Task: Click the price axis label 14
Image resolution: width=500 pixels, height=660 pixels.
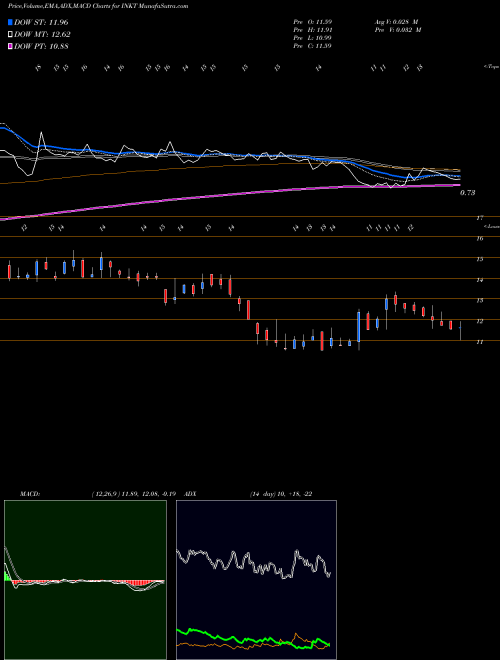Action: [x=479, y=280]
